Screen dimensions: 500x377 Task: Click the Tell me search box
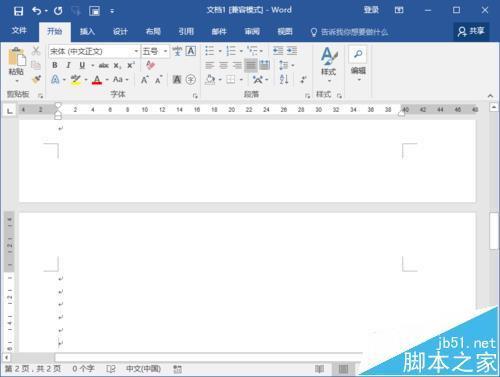[x=349, y=32]
